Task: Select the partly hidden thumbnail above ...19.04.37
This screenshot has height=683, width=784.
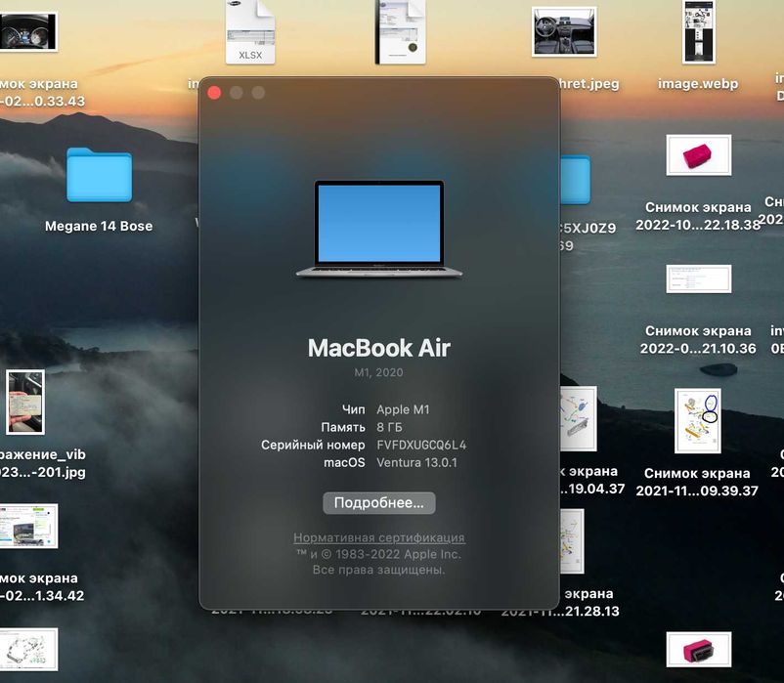Action: click(579, 419)
